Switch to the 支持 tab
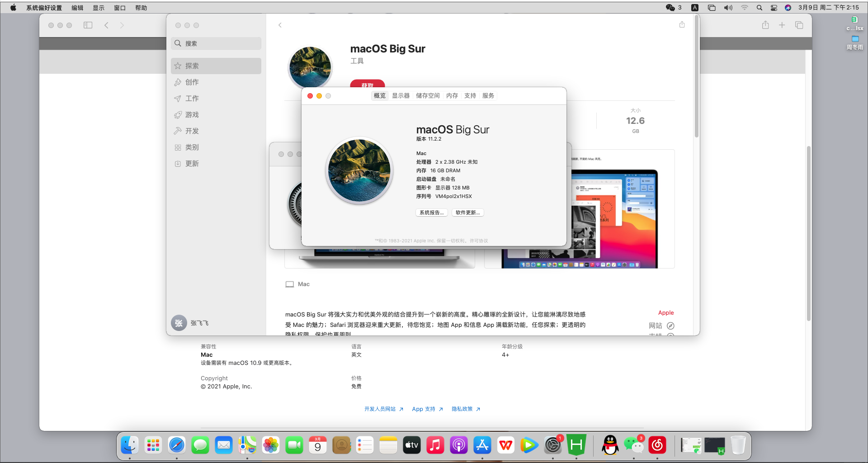The height and width of the screenshot is (463, 868). 470,95
